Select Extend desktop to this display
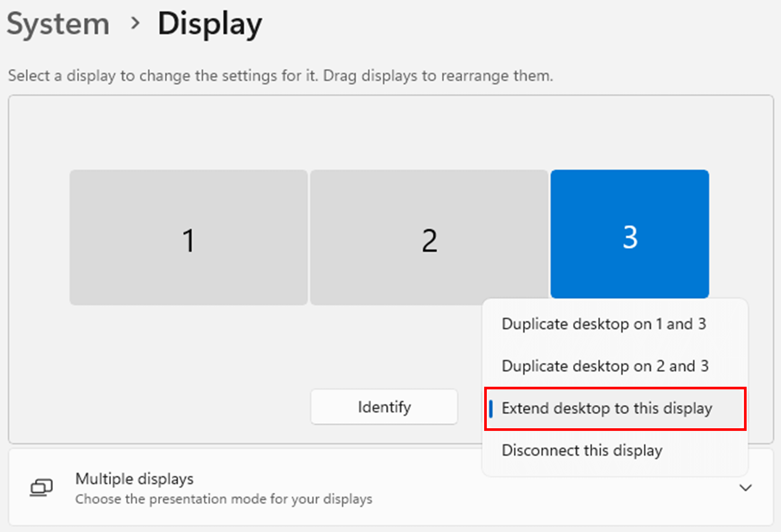The image size is (781, 532). point(607,408)
